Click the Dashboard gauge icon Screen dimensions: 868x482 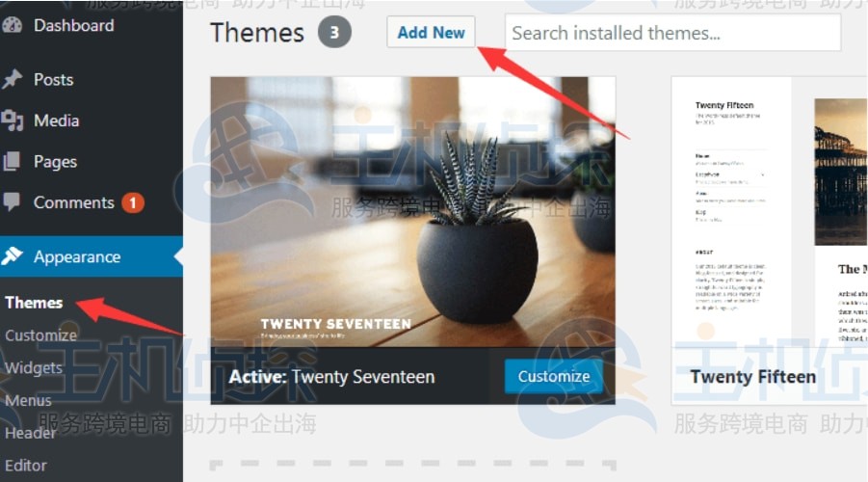tap(12, 25)
